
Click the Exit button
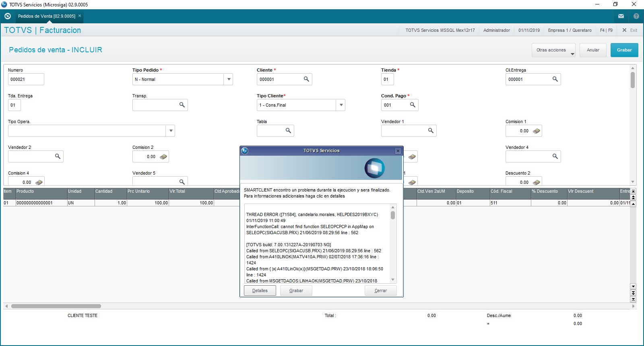[x=630, y=30]
